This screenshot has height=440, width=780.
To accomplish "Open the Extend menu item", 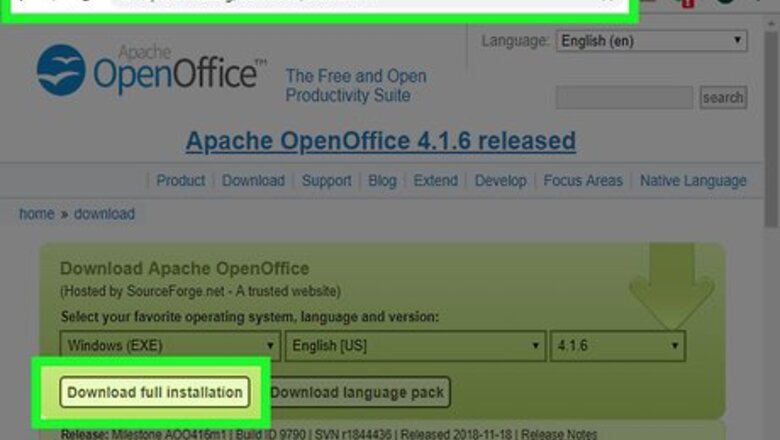I will point(435,180).
